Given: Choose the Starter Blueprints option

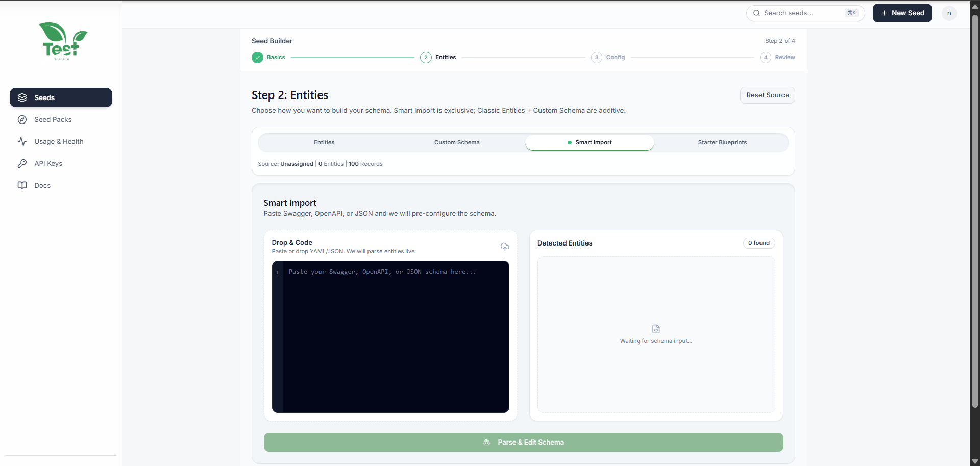Looking at the screenshot, I should (x=722, y=142).
